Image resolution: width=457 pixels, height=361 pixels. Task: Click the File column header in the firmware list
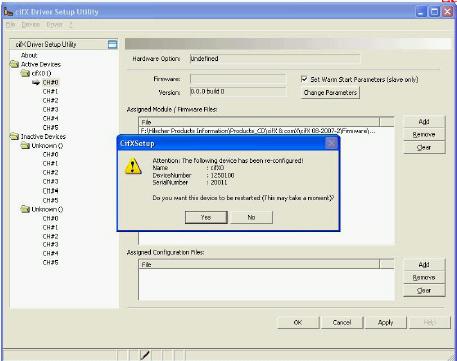[x=259, y=122]
